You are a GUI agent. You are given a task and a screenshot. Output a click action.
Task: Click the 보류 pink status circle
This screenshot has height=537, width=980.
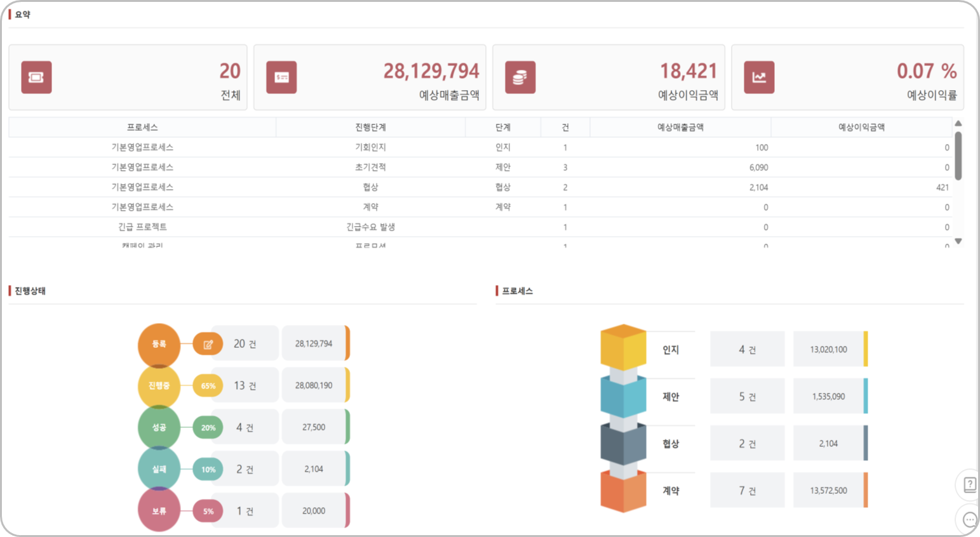159,510
